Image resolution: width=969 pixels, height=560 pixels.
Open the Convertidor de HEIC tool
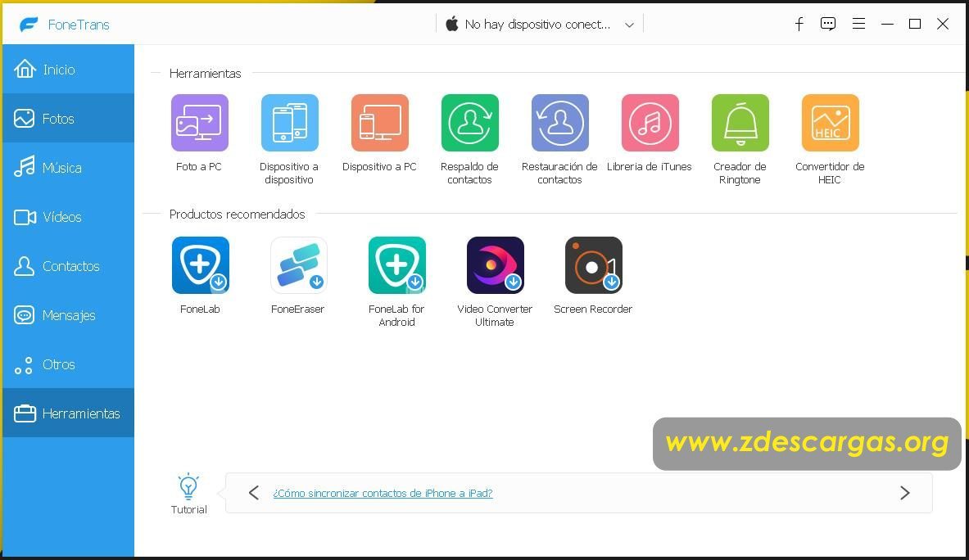(830, 123)
